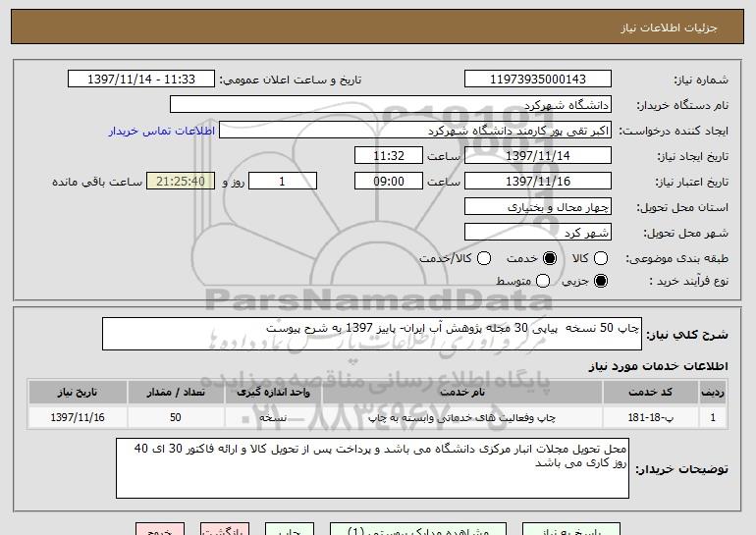Click the request creator field اکبر تقی پور

[415, 131]
